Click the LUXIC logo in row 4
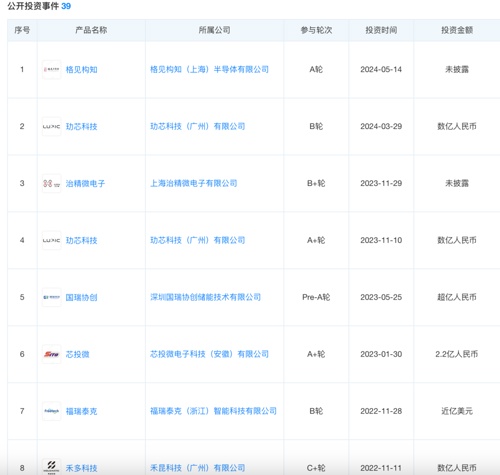This screenshot has width=500, height=475. pyautogui.click(x=52, y=240)
